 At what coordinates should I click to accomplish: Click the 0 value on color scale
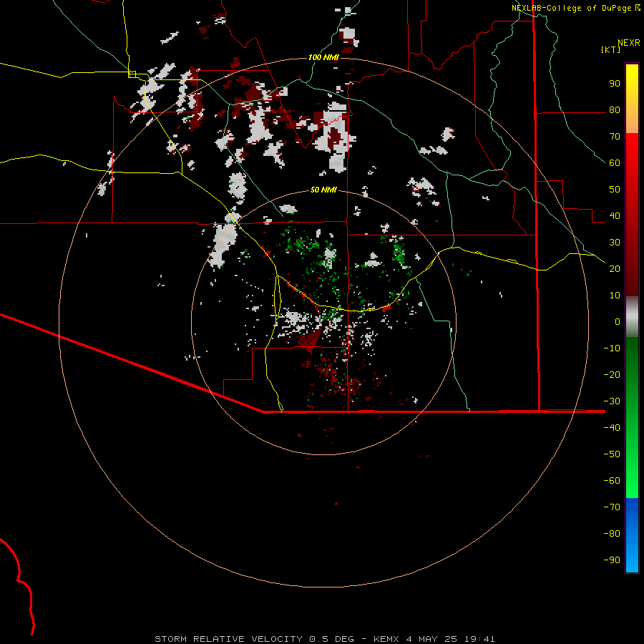(618, 321)
